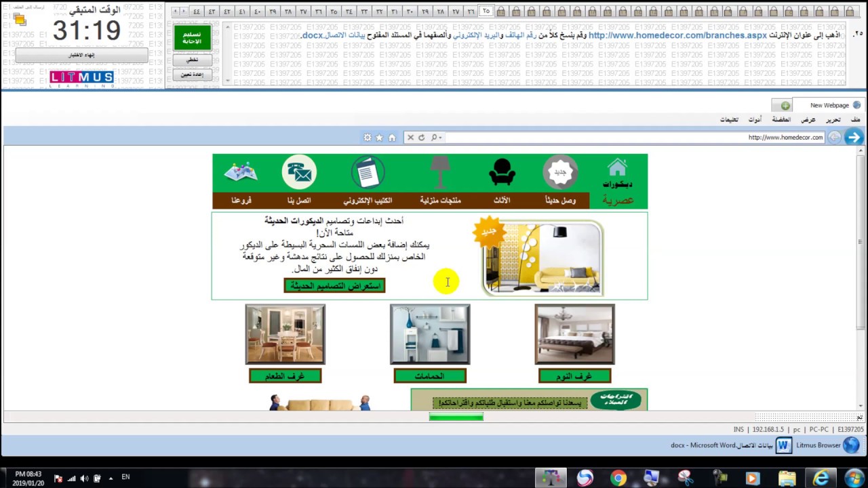The image size is (868, 488).
Task: Click the dining room thumbnail image
Action: [x=285, y=334]
